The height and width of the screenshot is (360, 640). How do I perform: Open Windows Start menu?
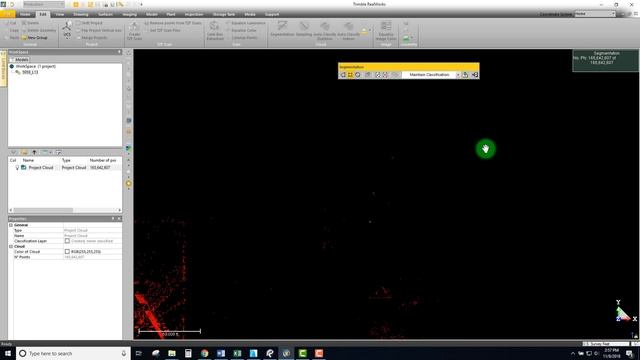[x=8, y=353]
